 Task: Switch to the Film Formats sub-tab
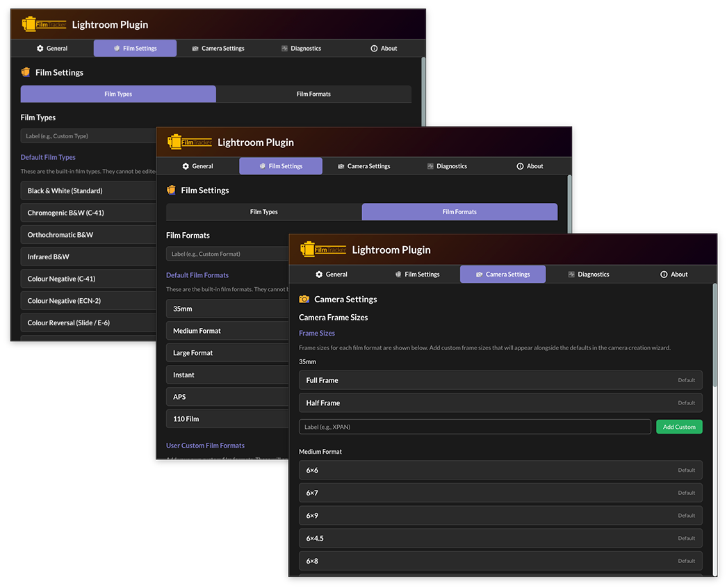[459, 212]
